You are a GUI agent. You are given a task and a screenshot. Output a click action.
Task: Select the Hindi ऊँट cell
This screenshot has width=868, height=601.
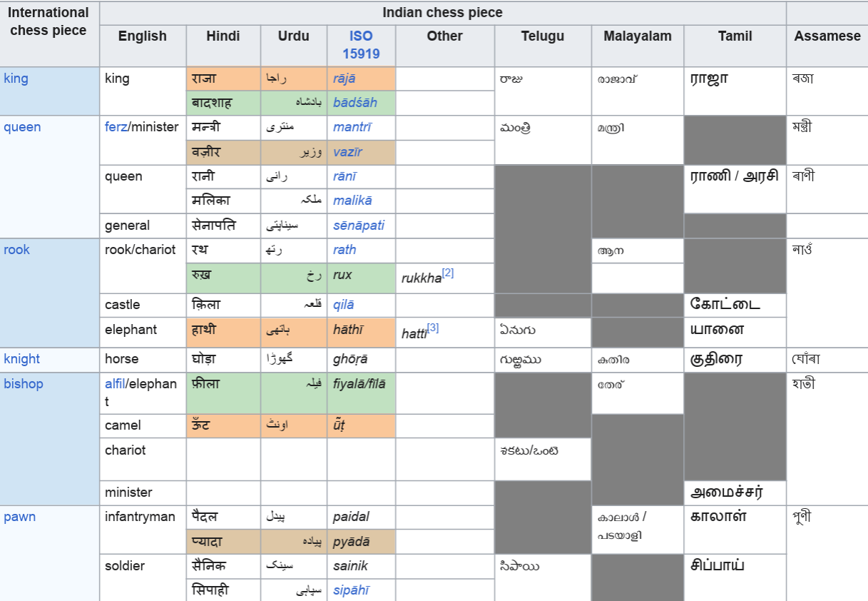coord(223,425)
